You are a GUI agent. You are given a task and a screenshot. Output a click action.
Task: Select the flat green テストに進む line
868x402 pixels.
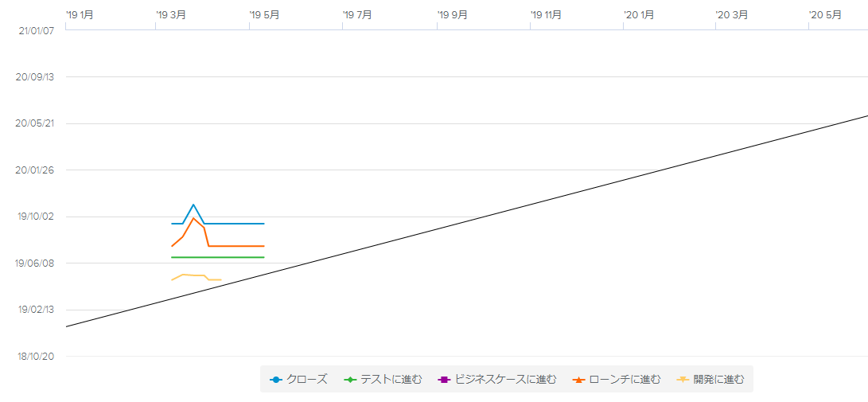pos(231,257)
